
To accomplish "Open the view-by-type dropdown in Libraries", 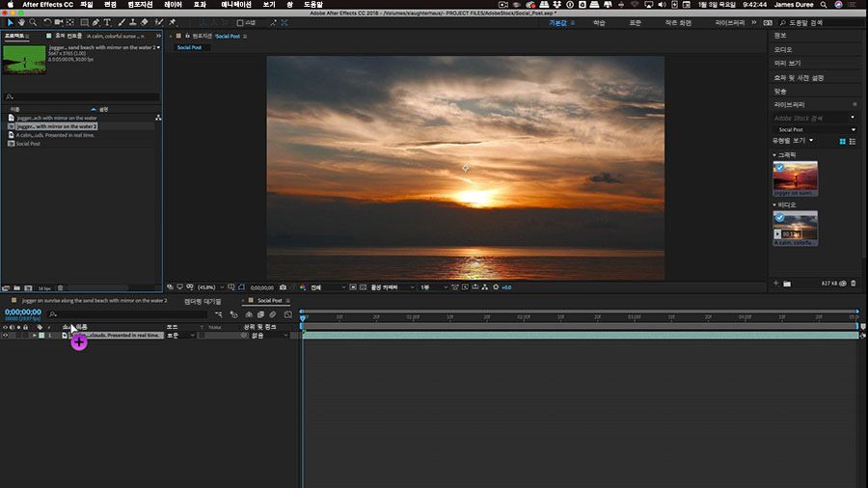I will (x=794, y=141).
